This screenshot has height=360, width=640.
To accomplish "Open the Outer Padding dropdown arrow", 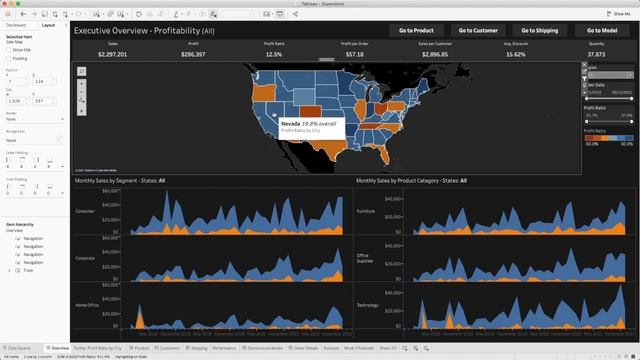I will coord(62,167).
